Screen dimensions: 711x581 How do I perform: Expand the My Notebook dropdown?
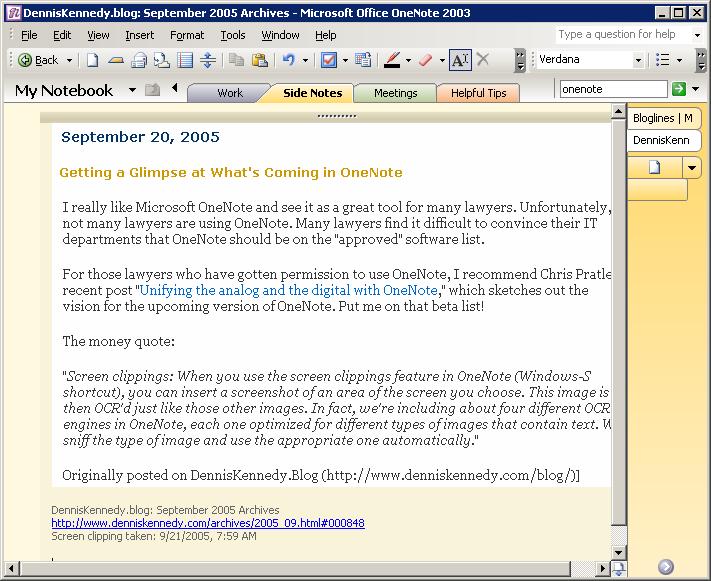[x=132, y=90]
